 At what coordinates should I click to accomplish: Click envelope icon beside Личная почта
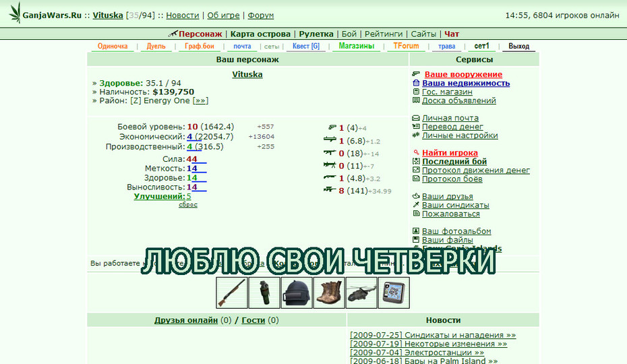click(x=416, y=118)
